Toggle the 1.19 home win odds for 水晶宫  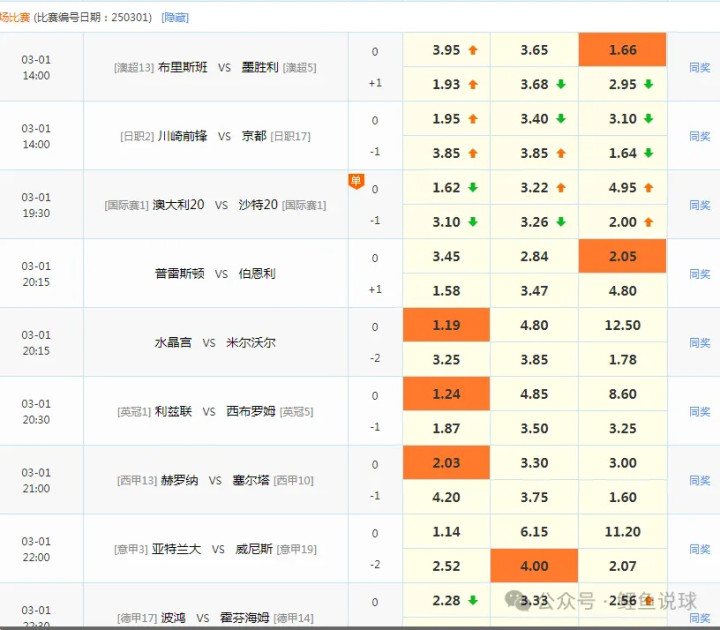coord(446,325)
